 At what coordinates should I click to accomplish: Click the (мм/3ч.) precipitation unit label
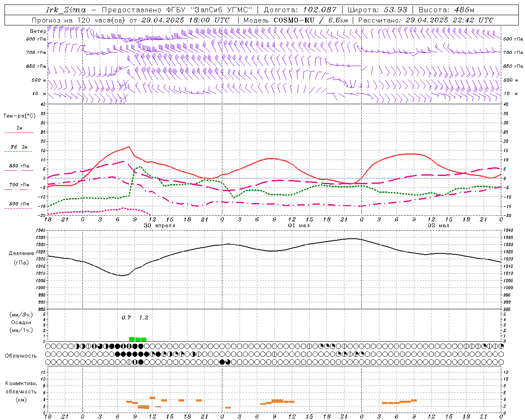click(21, 315)
